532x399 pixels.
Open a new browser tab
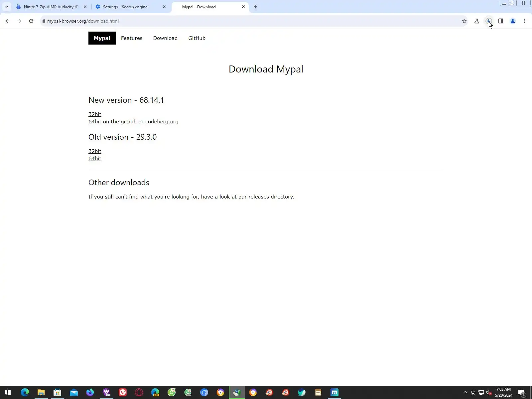point(255,7)
